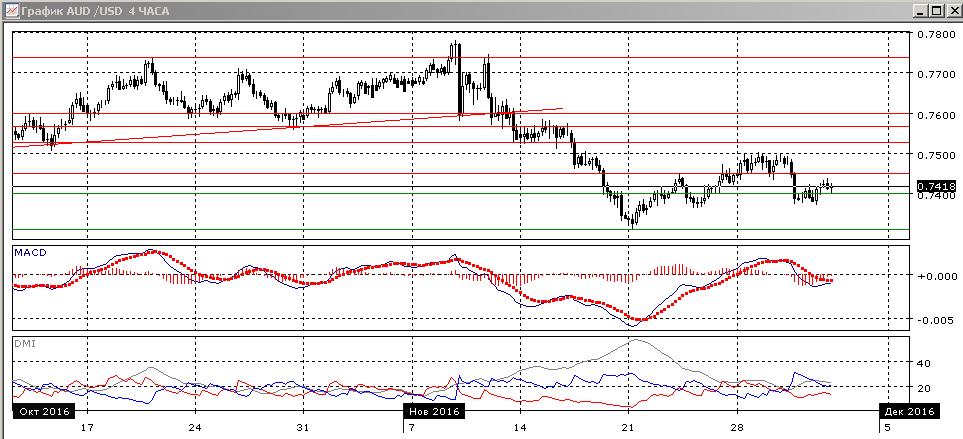Screen dimensions: 963x439
Task: Select the red rising trendline on price chart
Action: point(288,128)
